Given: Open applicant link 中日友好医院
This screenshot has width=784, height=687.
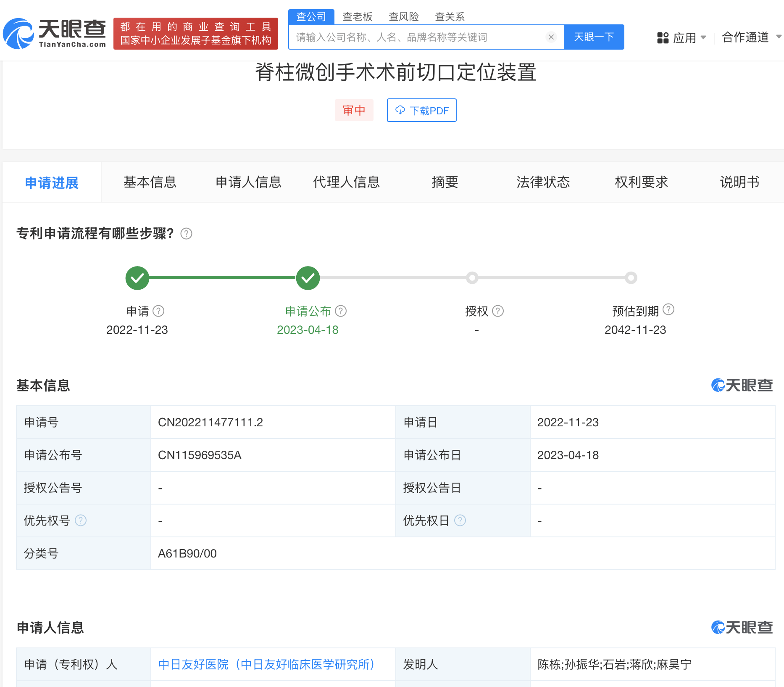Looking at the screenshot, I should click(x=266, y=664).
